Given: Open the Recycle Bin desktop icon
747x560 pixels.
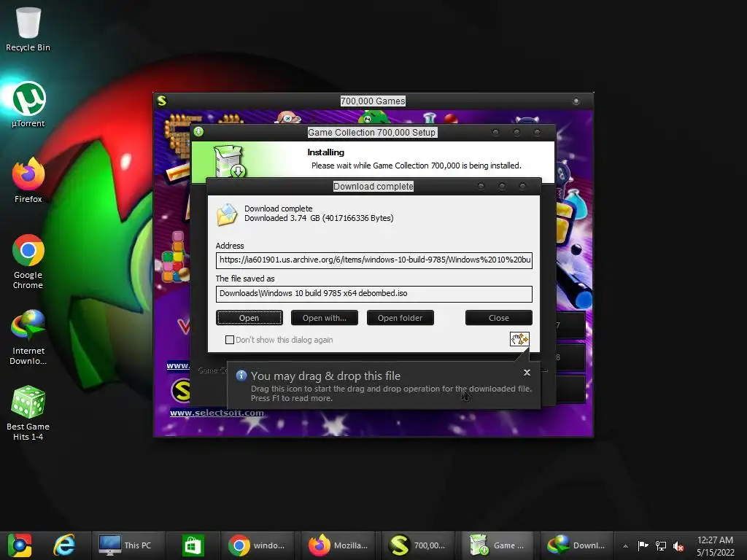Looking at the screenshot, I should click(x=28, y=28).
